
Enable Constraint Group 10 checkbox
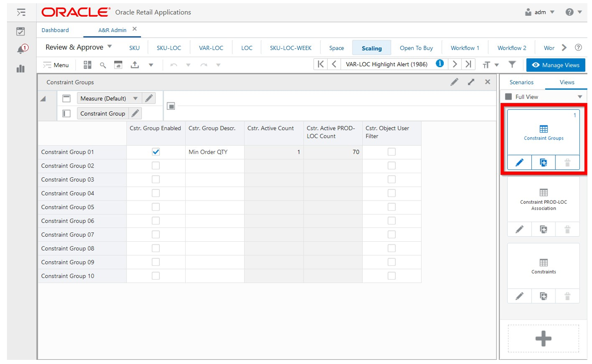click(x=156, y=276)
